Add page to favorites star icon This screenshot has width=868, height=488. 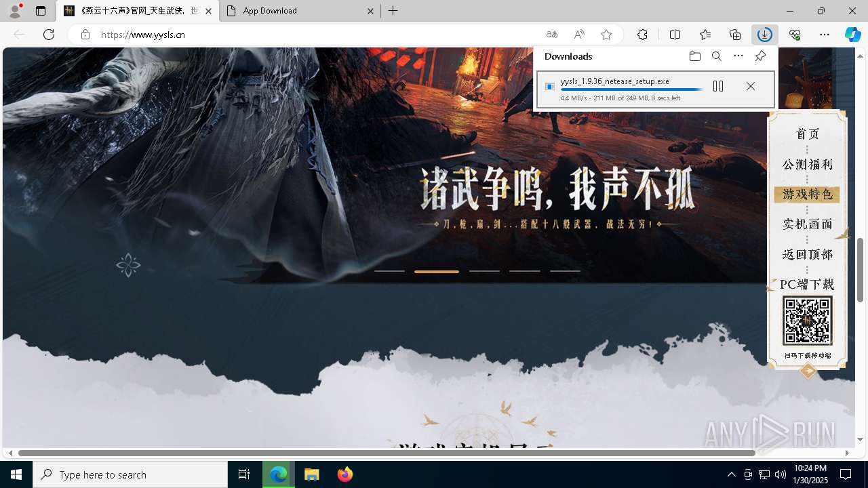pyautogui.click(x=606, y=35)
